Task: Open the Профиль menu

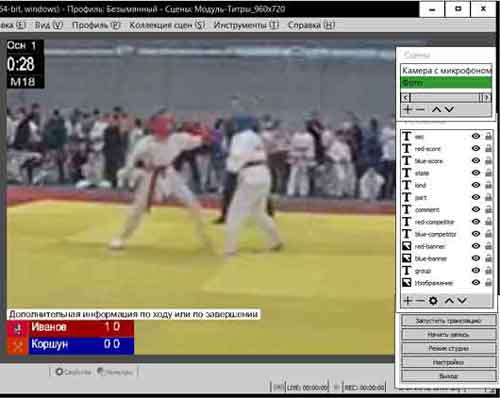Action: pos(96,25)
